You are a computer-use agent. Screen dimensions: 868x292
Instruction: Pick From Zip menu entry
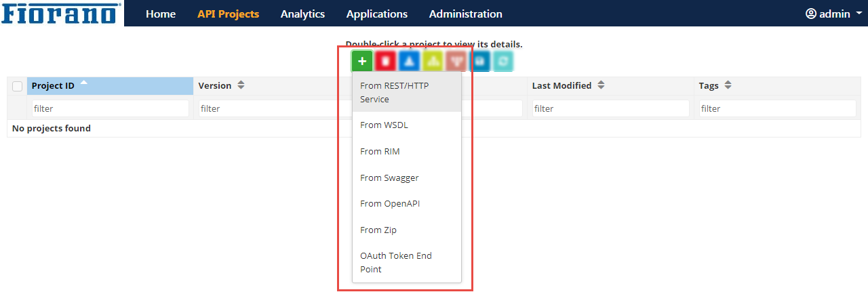pos(407,230)
